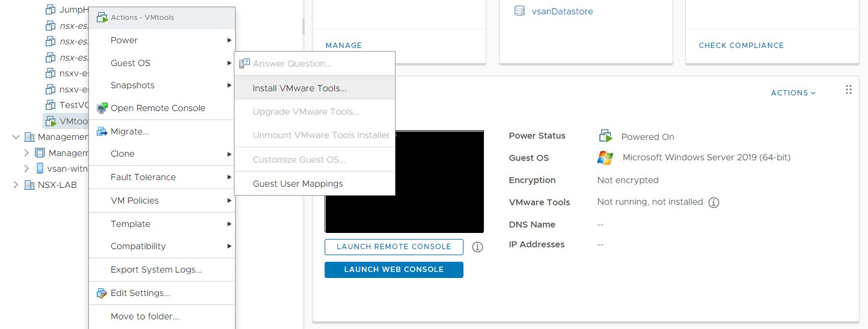The width and height of the screenshot is (868, 329).
Task: Open the Snapshots submenu
Action: pyautogui.click(x=162, y=85)
